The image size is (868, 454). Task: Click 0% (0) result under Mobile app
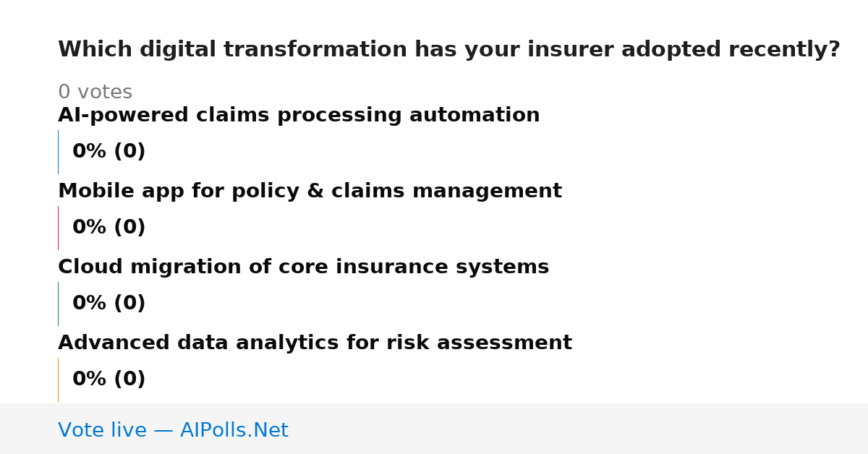[109, 228]
